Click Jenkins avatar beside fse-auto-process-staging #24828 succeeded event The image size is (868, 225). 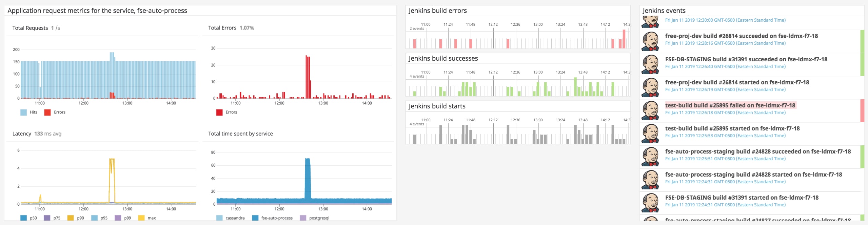(x=650, y=156)
